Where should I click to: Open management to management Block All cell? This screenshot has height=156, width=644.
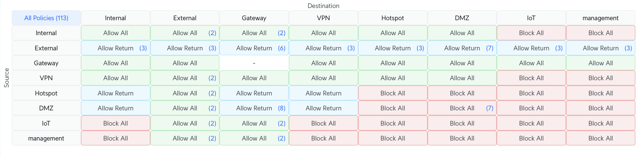pyautogui.click(x=600, y=138)
